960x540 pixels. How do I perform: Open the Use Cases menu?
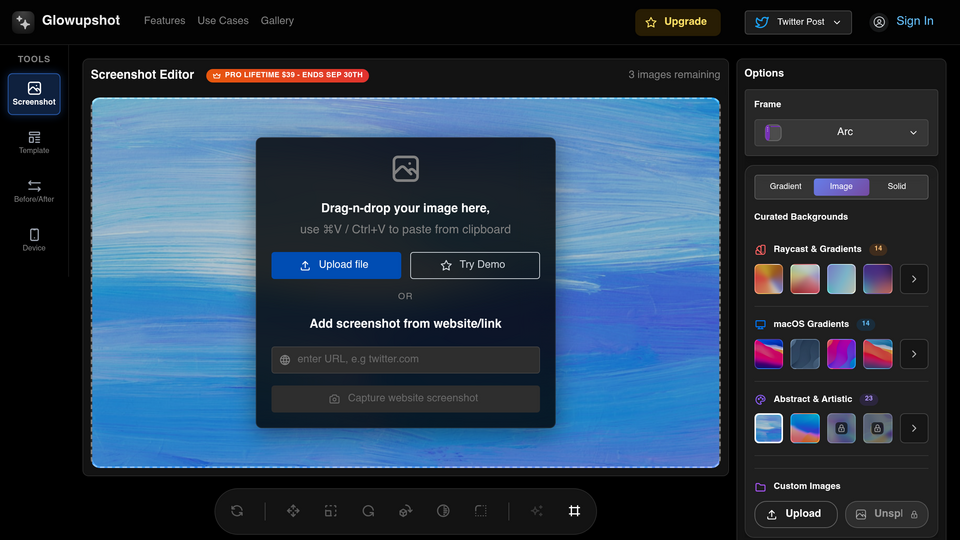[x=223, y=21]
